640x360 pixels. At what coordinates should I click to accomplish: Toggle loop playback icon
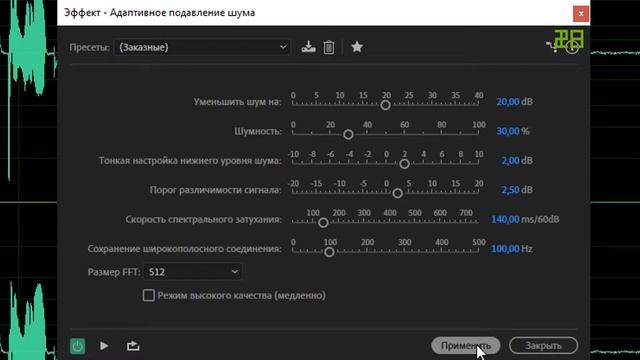133,346
